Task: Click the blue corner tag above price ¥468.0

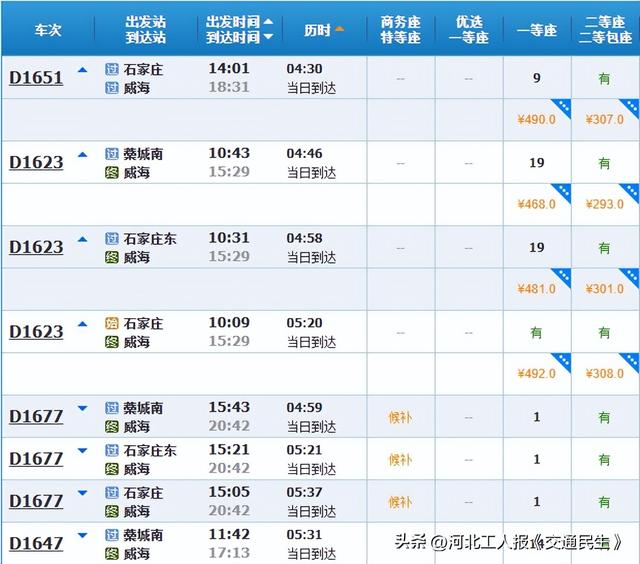Action: click(563, 191)
